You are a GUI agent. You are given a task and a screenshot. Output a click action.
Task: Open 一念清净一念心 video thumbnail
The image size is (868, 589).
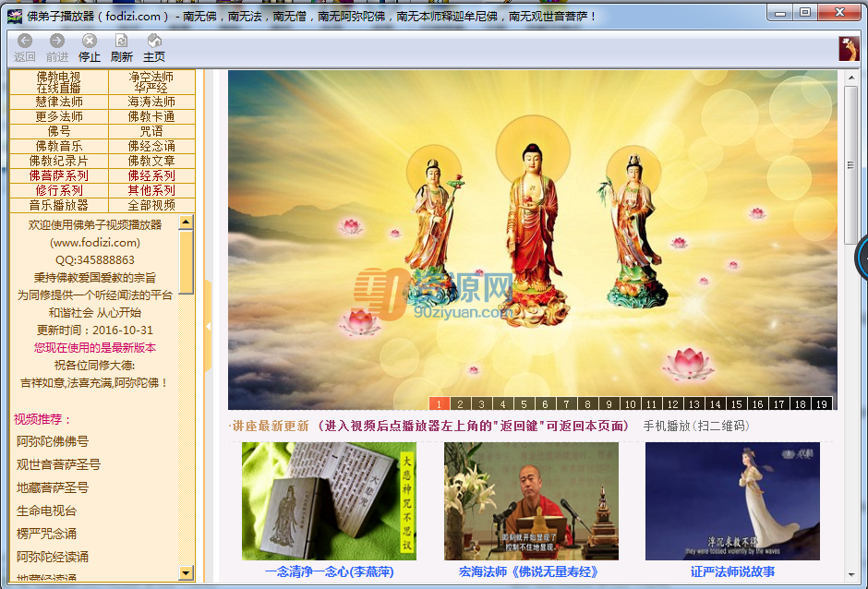pos(329,501)
